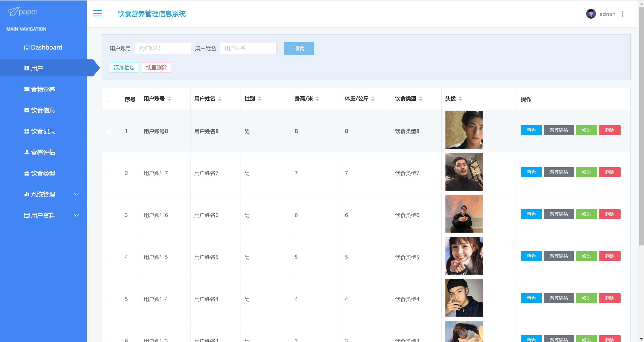Go to 饮食信息 page
644x342 pixels.
click(44, 110)
